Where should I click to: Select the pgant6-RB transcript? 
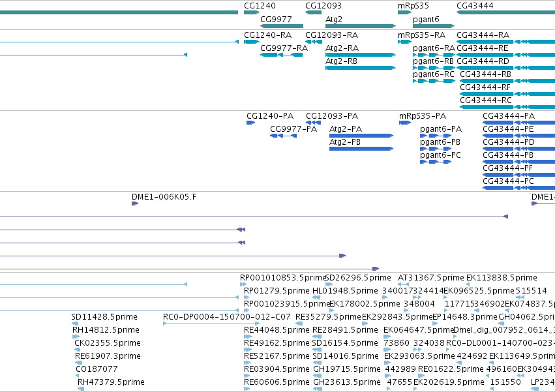(434, 68)
